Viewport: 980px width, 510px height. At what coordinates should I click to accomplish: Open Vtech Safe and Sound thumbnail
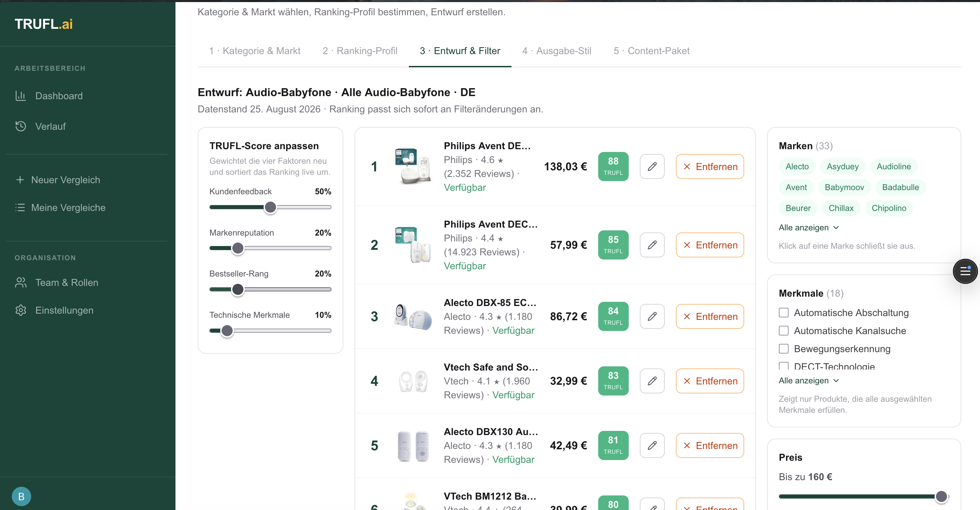(x=413, y=381)
